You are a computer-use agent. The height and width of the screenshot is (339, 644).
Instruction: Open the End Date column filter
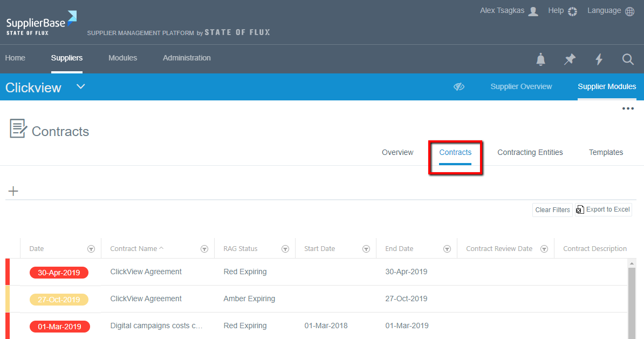pyautogui.click(x=447, y=249)
